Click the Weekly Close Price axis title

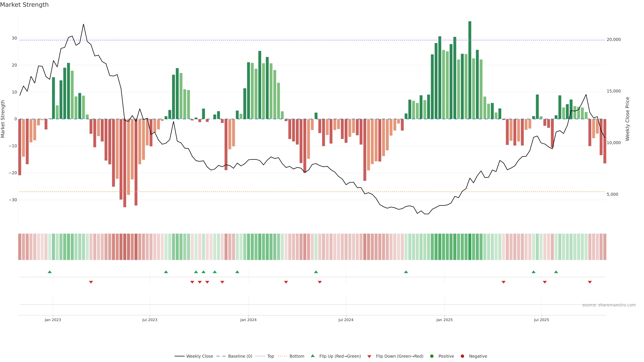click(x=627, y=119)
